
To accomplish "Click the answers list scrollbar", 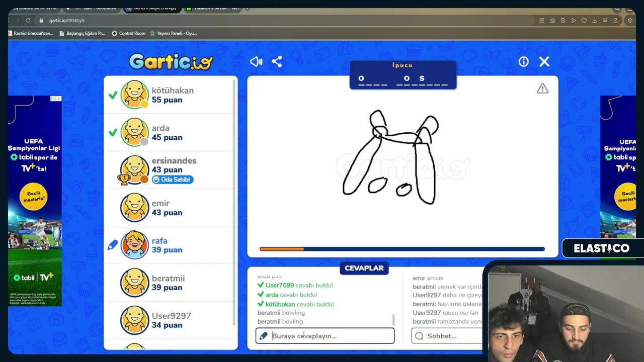I will point(393,320).
